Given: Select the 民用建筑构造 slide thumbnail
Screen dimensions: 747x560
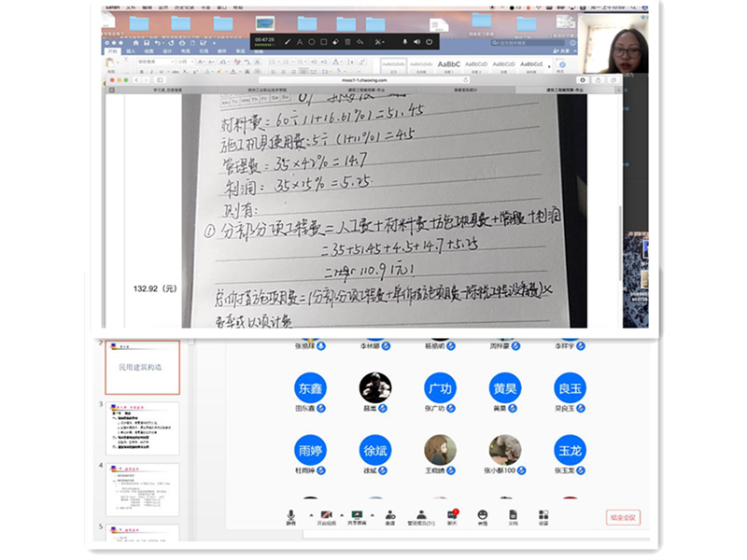Looking at the screenshot, I should [x=141, y=368].
